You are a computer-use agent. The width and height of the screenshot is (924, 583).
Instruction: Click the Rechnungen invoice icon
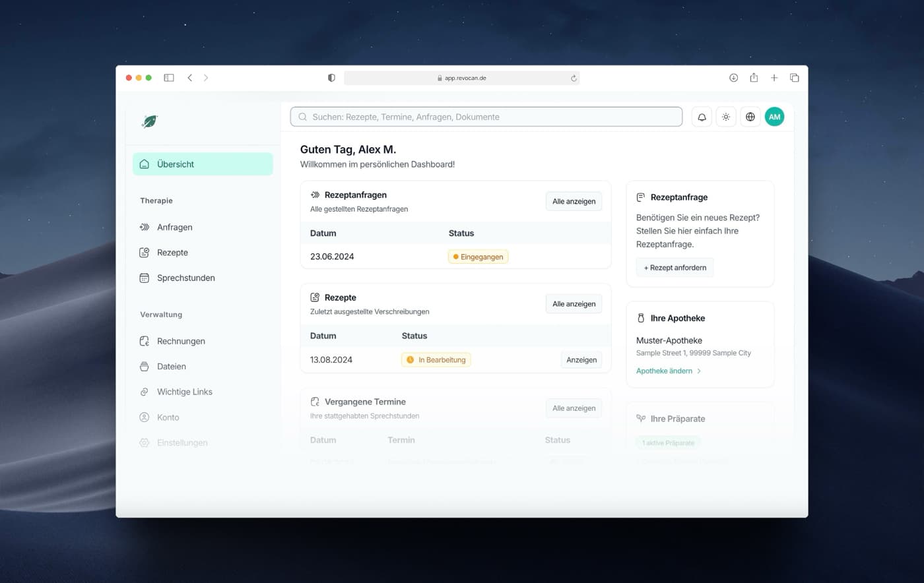coord(144,341)
